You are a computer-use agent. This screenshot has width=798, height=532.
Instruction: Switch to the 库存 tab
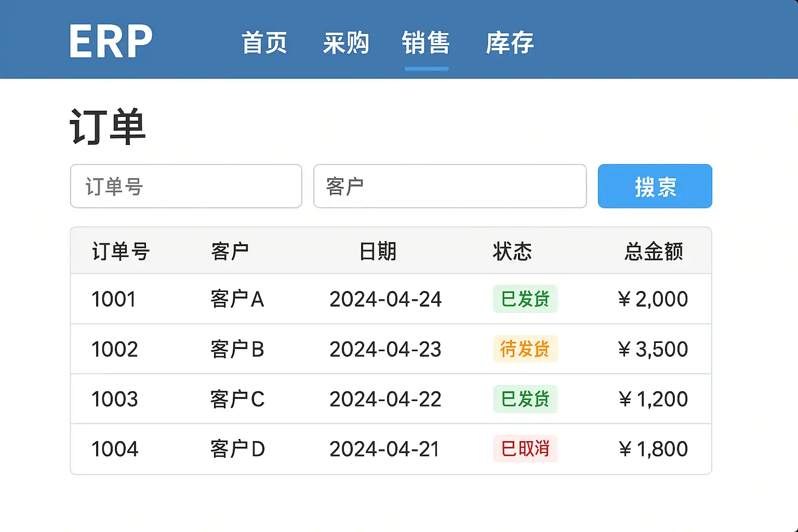click(x=510, y=43)
